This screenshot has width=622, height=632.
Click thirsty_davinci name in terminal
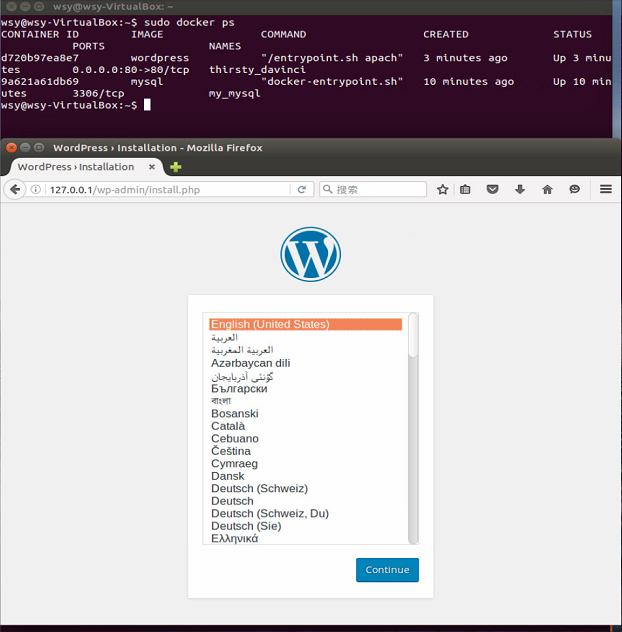(257, 70)
